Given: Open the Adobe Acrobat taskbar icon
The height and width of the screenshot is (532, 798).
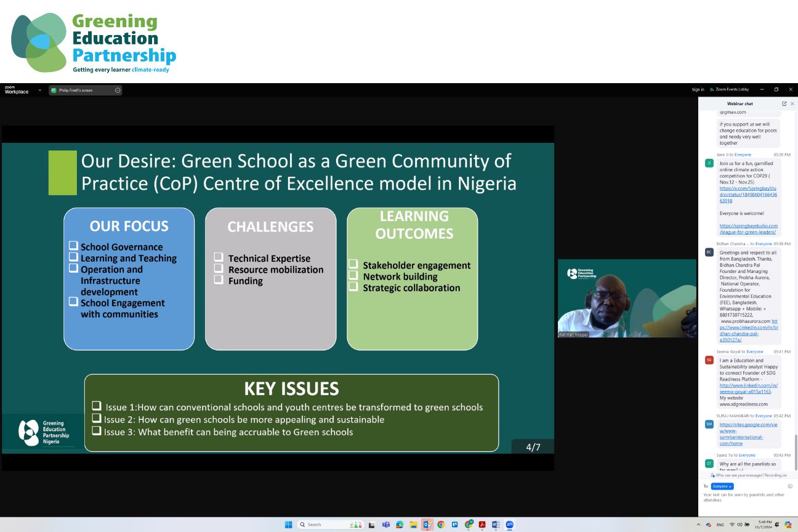Looking at the screenshot, I should (x=482, y=525).
